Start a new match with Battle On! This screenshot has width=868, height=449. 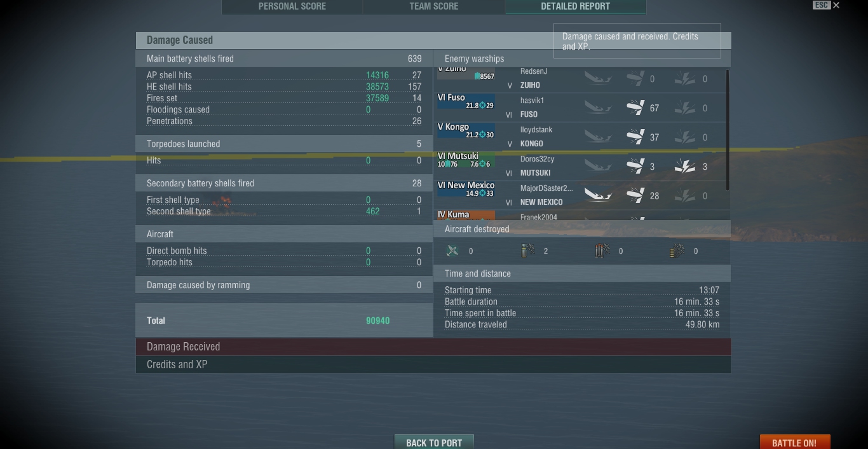click(x=794, y=442)
